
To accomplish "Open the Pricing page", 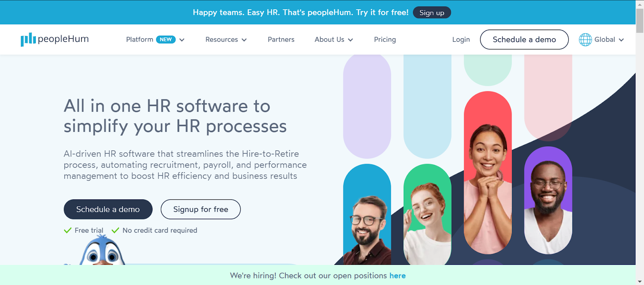I will (385, 39).
